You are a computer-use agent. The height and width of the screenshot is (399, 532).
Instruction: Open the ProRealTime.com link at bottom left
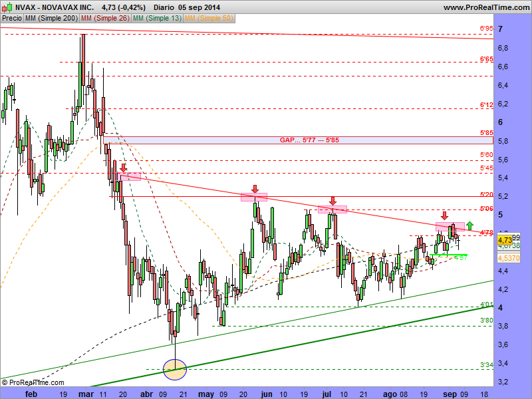pyautogui.click(x=37, y=382)
